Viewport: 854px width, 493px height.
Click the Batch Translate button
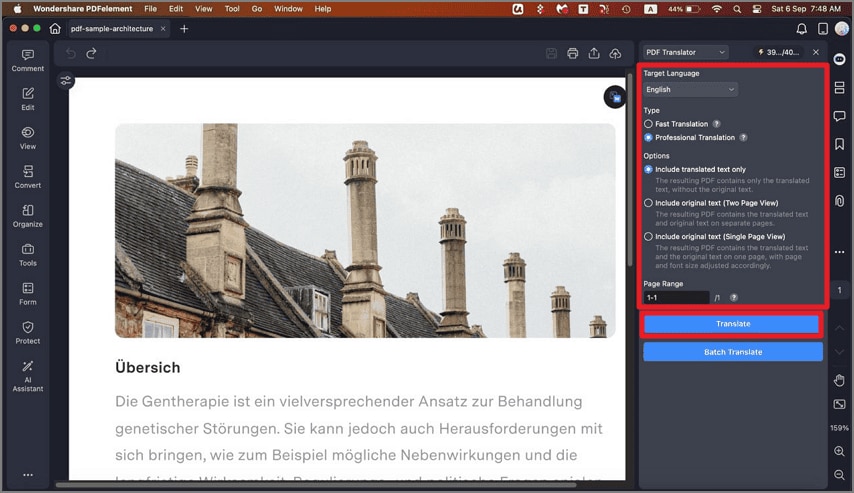733,352
